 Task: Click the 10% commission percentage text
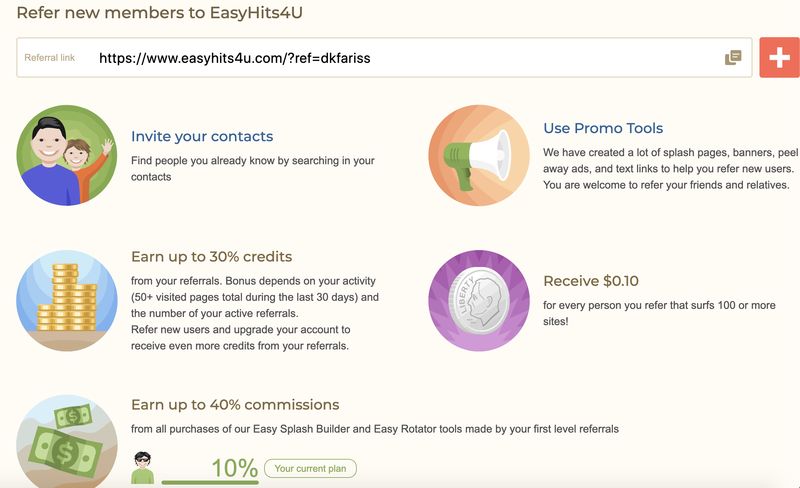[235, 467]
